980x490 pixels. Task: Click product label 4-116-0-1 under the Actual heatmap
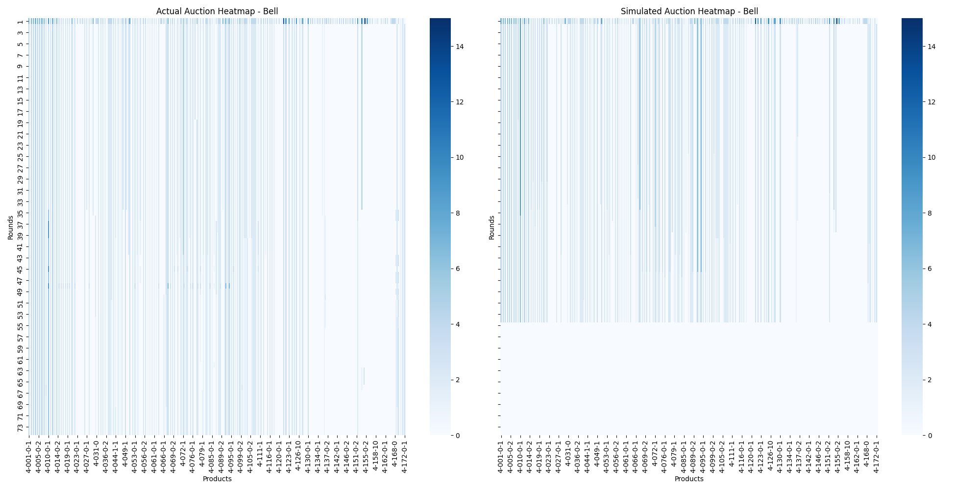click(269, 456)
